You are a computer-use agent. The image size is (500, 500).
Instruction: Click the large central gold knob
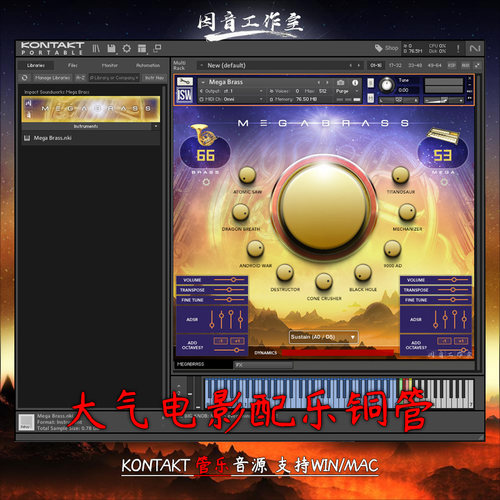point(324,207)
